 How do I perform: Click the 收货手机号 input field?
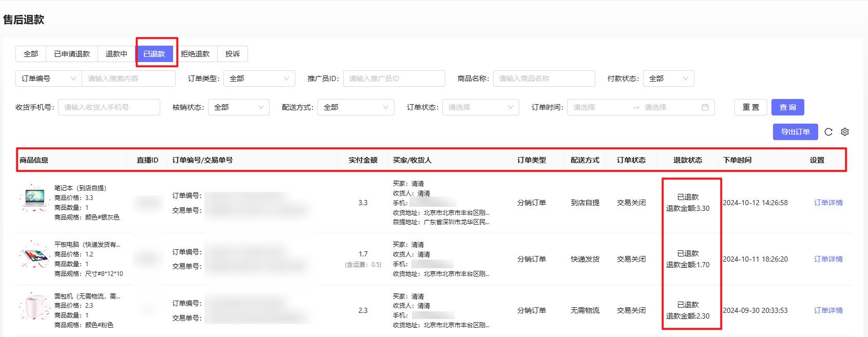click(109, 107)
